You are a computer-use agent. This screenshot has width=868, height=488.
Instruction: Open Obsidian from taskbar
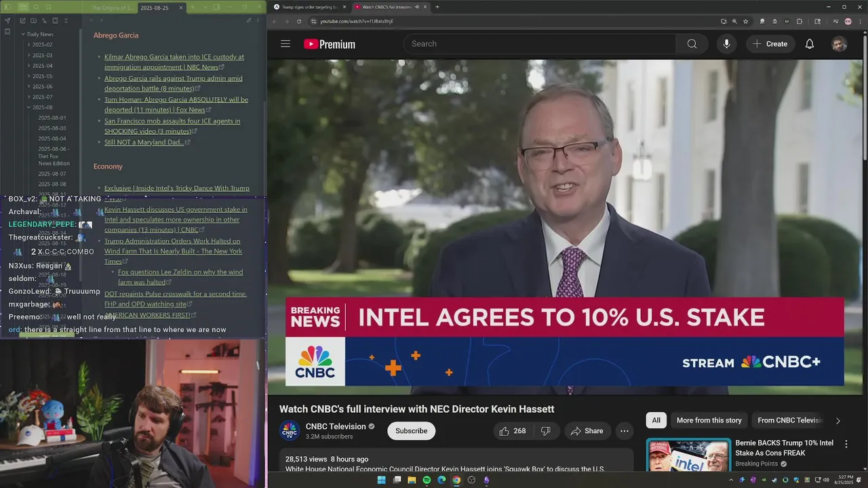tap(486, 480)
